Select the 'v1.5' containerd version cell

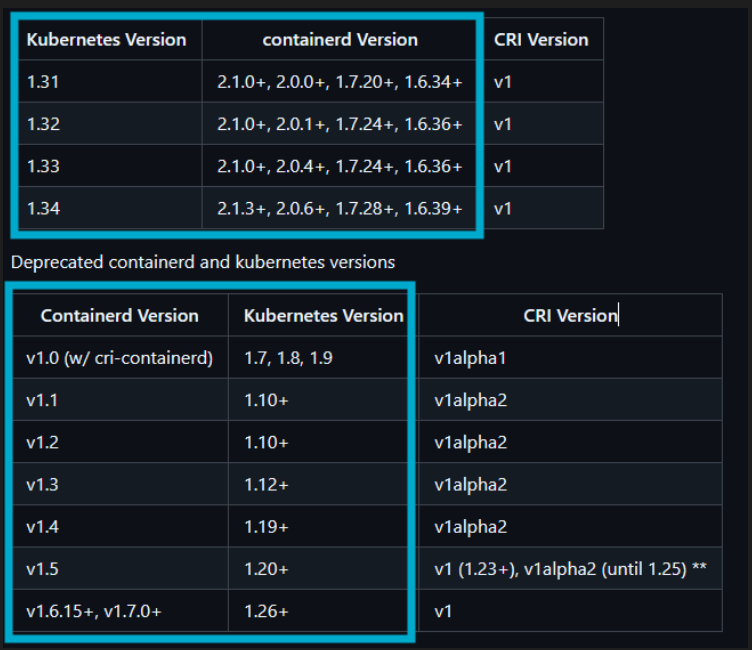click(120, 568)
